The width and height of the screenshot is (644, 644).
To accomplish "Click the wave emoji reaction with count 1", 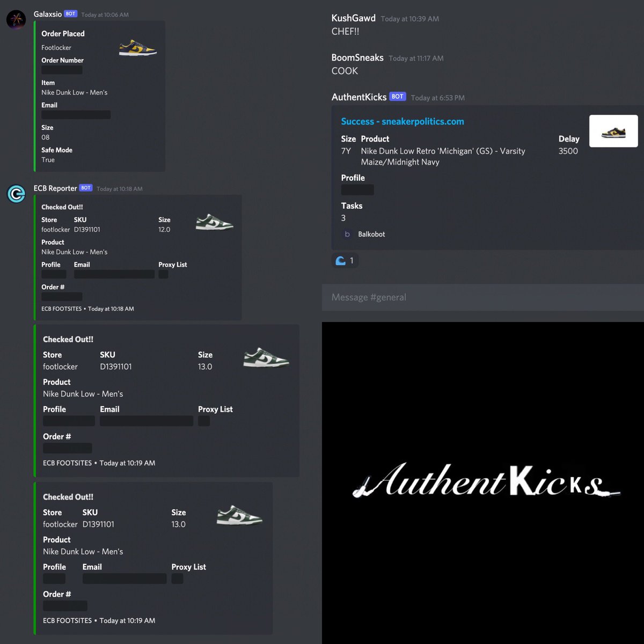I will coord(345,261).
